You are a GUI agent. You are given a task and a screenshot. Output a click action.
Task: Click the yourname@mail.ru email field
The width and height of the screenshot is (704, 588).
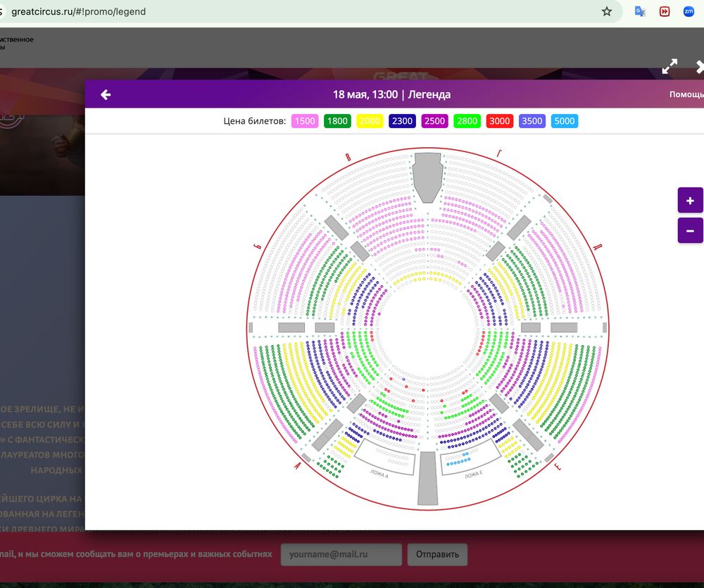[x=341, y=554]
